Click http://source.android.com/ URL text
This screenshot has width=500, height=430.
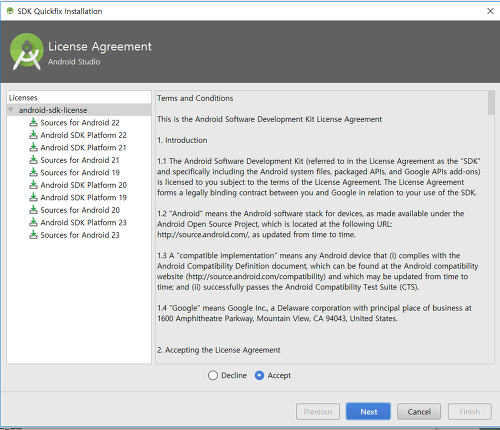pyautogui.click(x=203, y=235)
